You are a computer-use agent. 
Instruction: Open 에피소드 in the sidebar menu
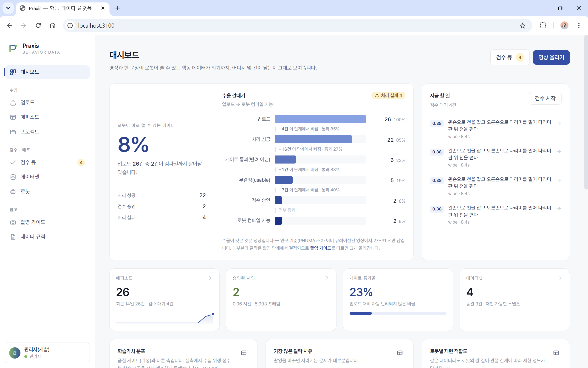tap(47, 117)
